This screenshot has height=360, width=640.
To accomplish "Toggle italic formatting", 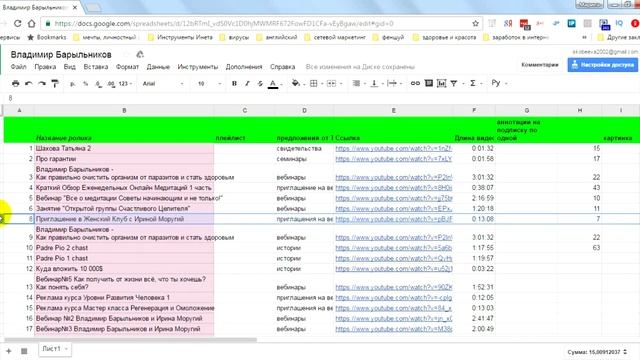I will click(247, 83).
